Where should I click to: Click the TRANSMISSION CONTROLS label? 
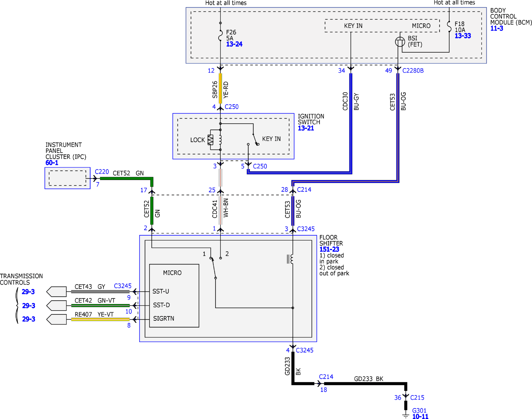point(21,279)
